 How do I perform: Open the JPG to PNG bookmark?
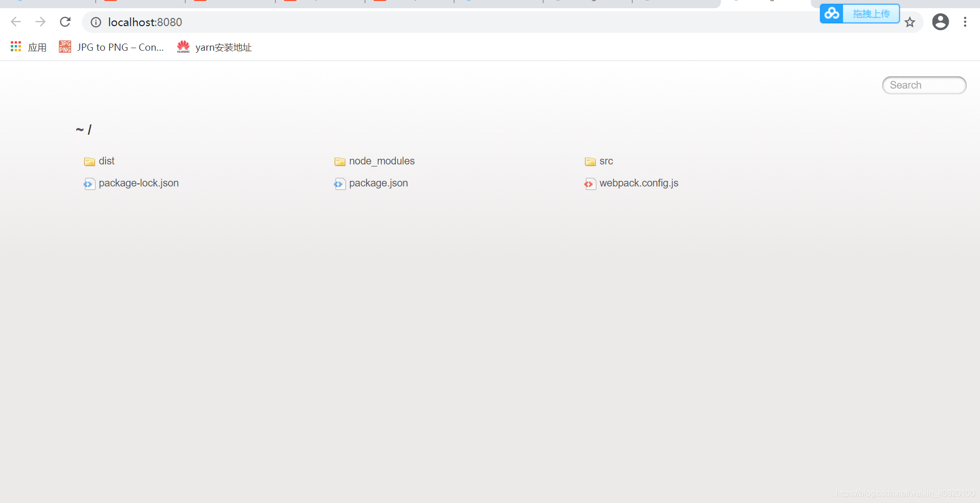[111, 47]
